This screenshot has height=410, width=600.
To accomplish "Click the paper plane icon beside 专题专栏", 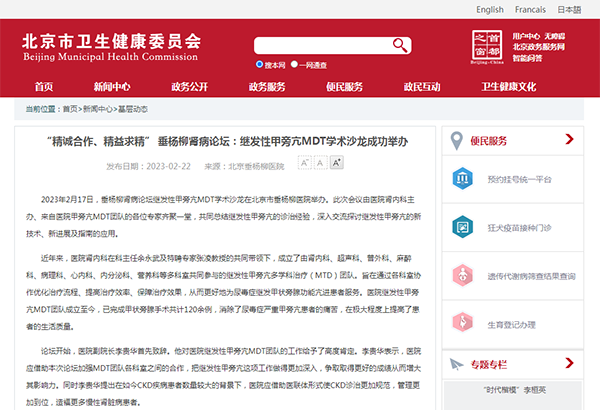I will pyautogui.click(x=456, y=363).
